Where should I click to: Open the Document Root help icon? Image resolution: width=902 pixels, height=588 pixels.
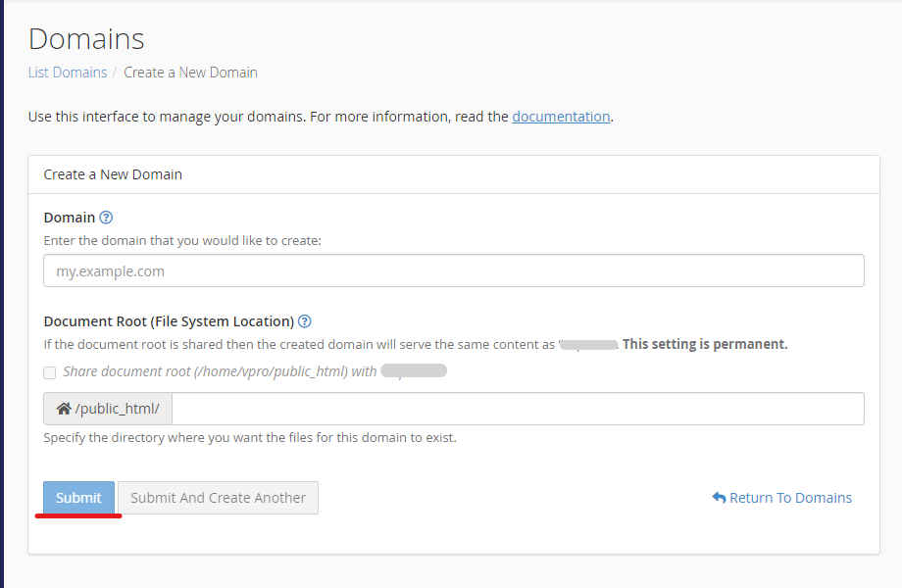305,321
